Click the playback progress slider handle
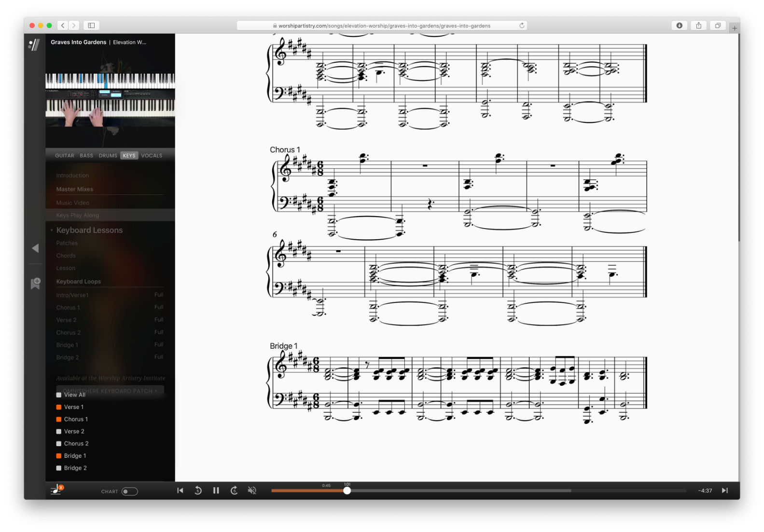Screen dimensions: 764x532 pos(347,491)
